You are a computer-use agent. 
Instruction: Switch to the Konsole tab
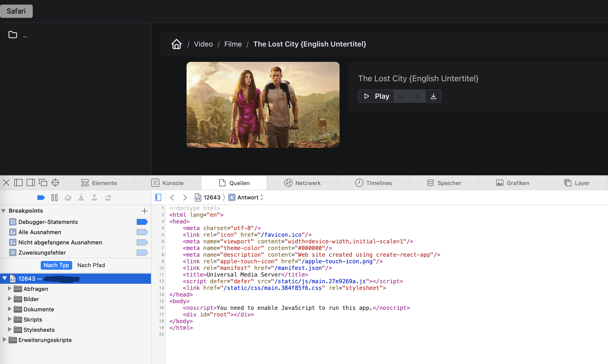click(x=168, y=183)
